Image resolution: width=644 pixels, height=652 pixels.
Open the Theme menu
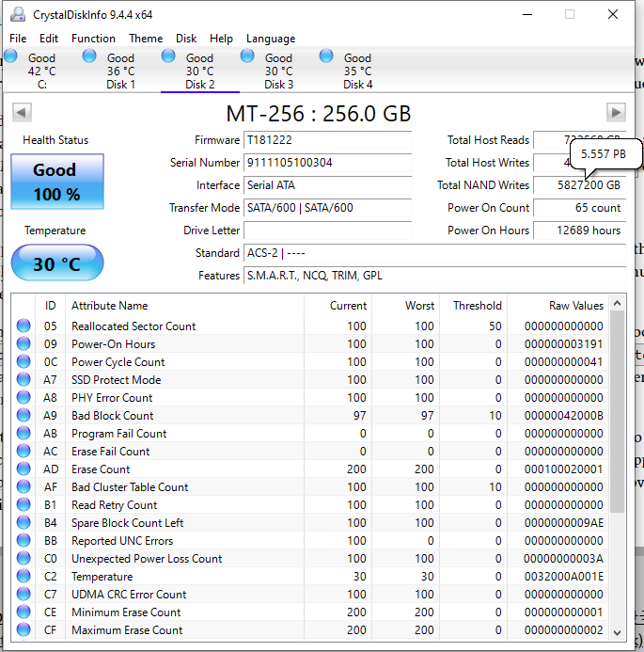point(146,39)
